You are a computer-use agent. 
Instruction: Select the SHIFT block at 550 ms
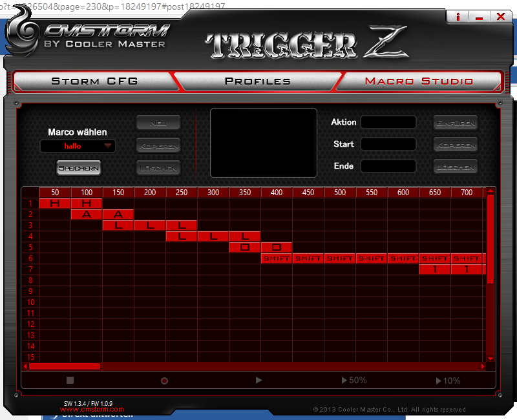(x=371, y=258)
